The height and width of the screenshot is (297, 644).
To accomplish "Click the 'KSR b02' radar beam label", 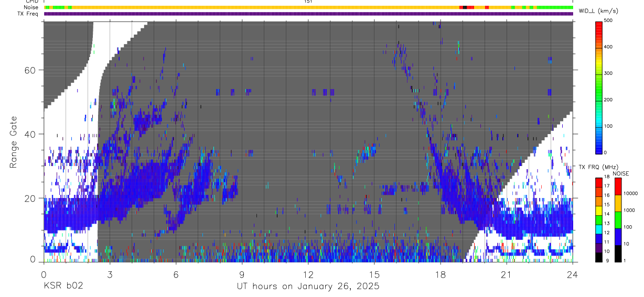I will coord(63,287).
